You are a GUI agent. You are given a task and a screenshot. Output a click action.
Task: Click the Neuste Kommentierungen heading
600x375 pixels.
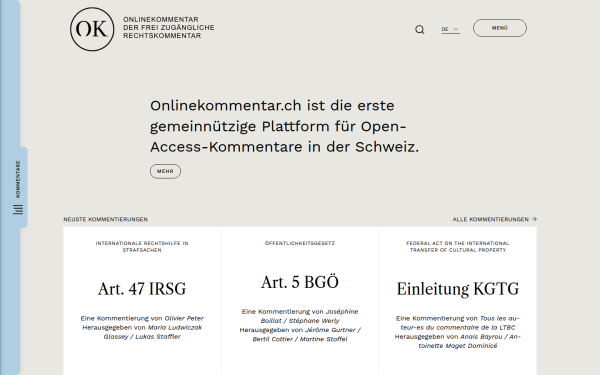click(106, 219)
